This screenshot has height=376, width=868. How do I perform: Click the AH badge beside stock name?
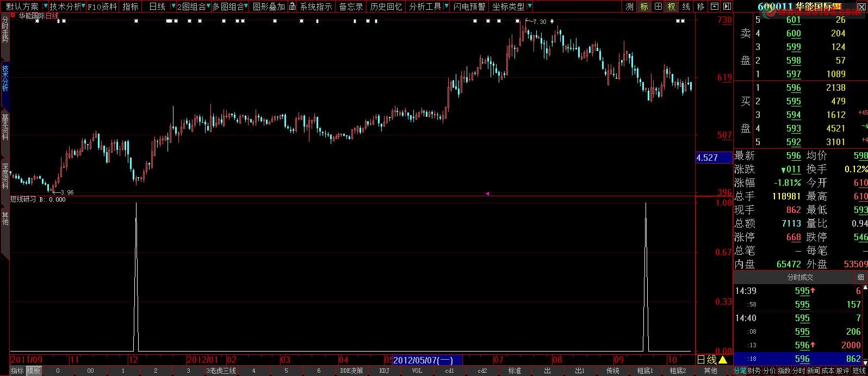tap(837, 7)
